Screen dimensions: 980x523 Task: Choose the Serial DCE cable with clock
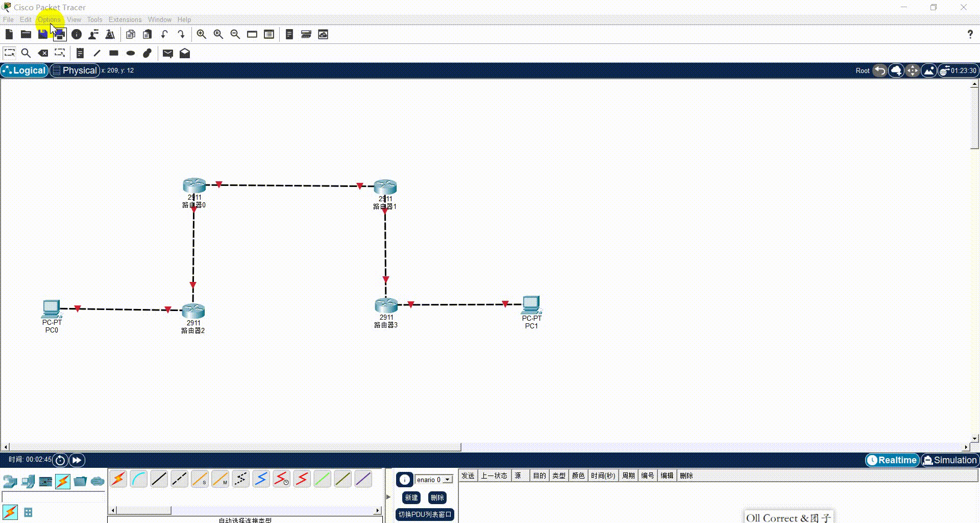pos(282,479)
